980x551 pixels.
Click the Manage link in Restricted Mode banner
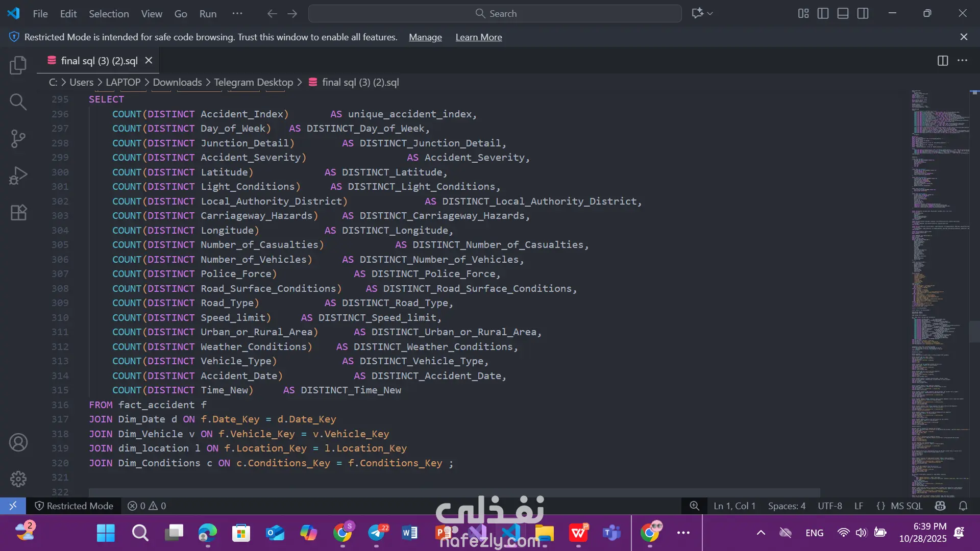coord(425,37)
